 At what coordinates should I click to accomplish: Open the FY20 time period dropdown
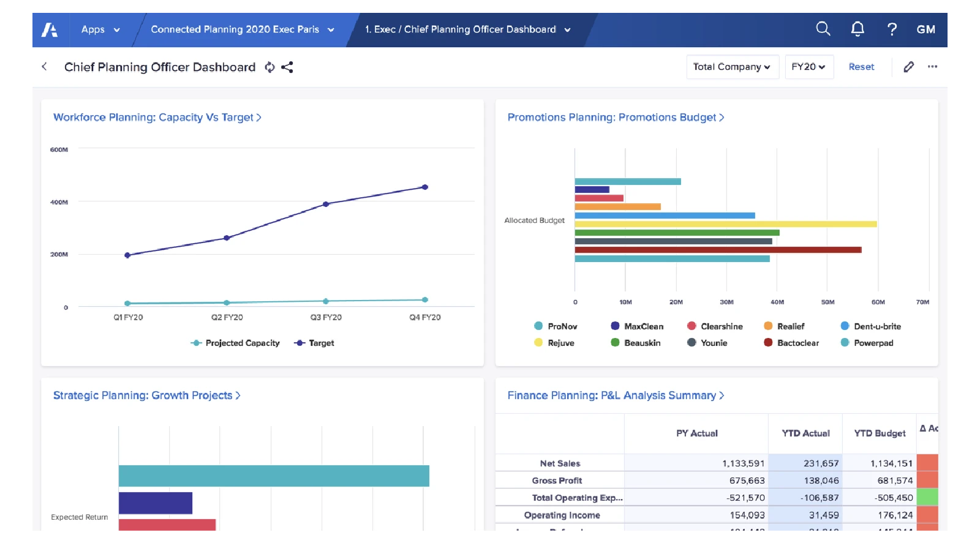809,67
